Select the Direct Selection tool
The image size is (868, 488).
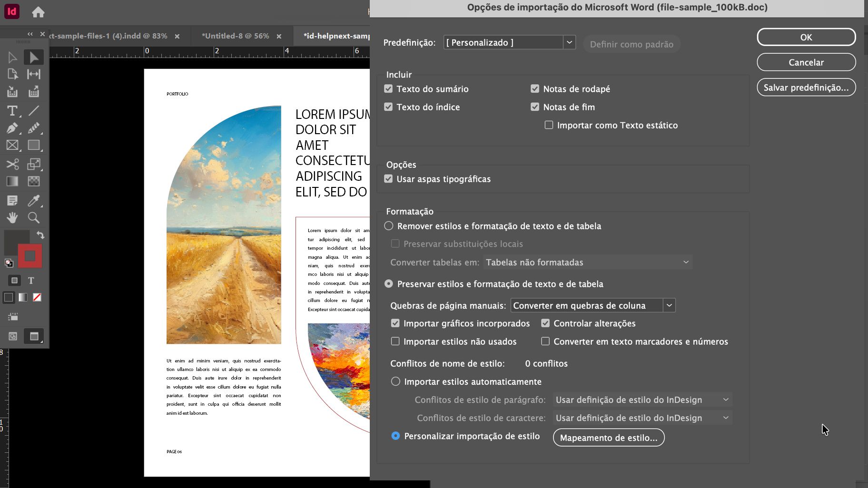pos(34,57)
